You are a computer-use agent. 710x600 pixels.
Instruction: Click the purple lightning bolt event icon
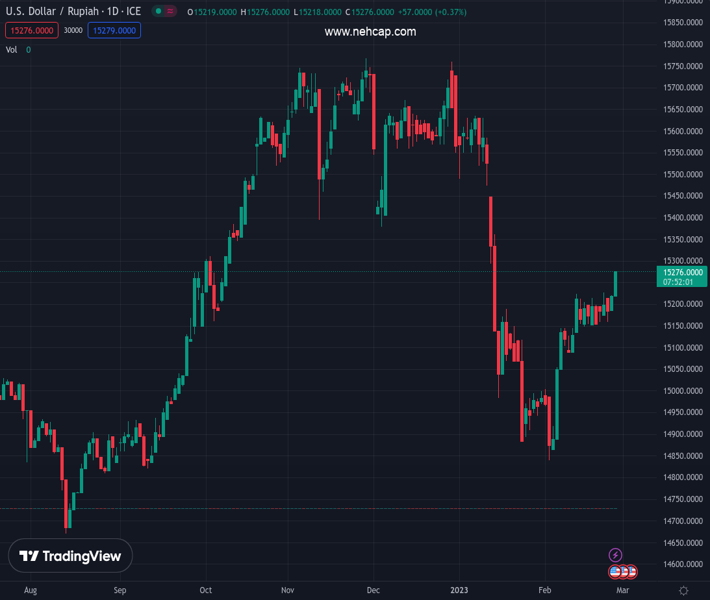tap(616, 555)
